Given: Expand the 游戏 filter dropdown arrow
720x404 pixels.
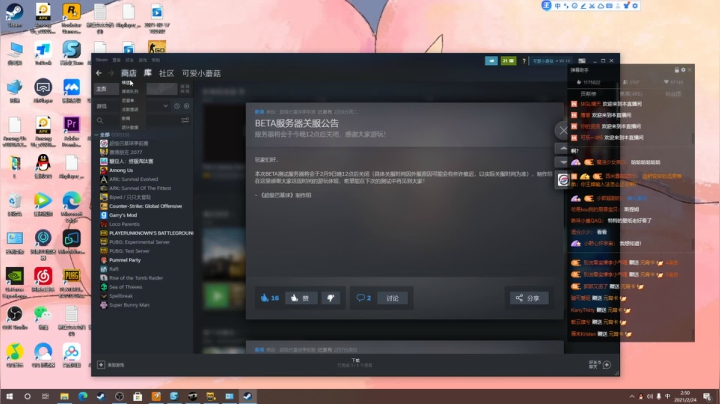Looking at the screenshot, I should tap(165, 106).
